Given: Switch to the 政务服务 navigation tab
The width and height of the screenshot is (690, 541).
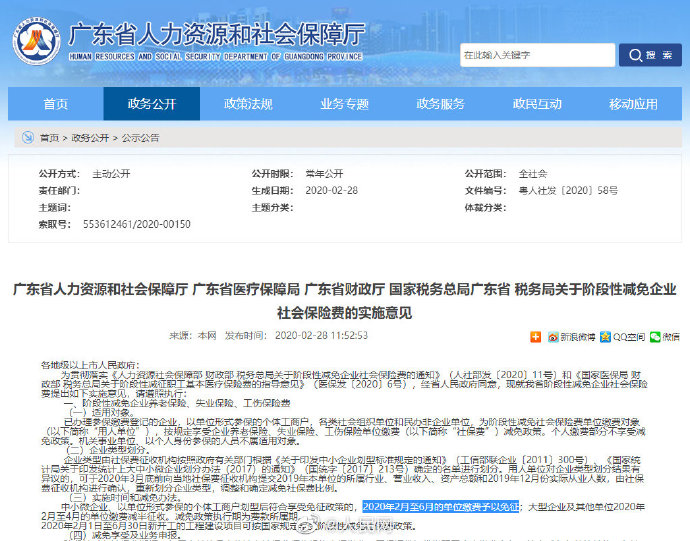Looking at the screenshot, I should pyautogui.click(x=440, y=104).
